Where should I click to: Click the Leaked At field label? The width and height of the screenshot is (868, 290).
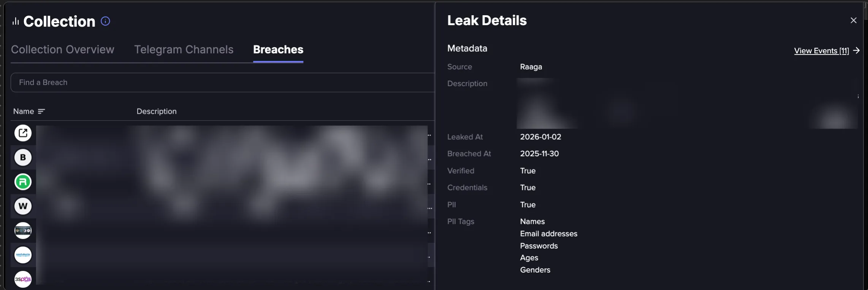click(465, 137)
